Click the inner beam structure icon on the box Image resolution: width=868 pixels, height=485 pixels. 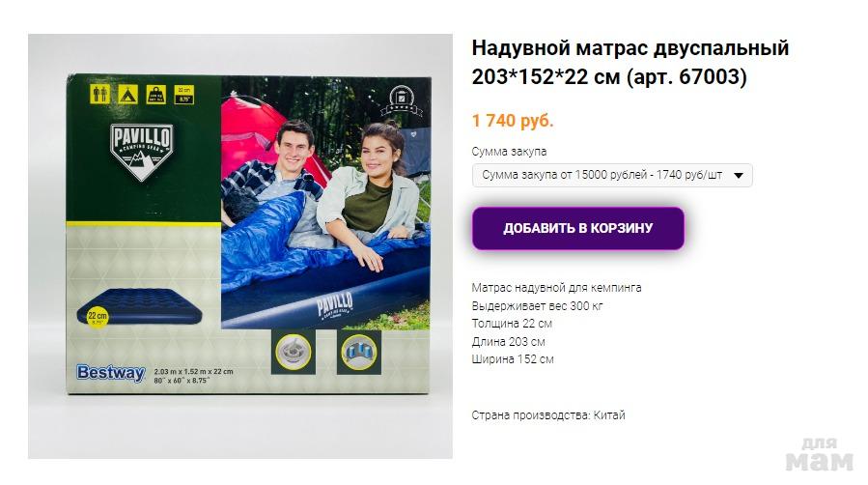point(359,352)
